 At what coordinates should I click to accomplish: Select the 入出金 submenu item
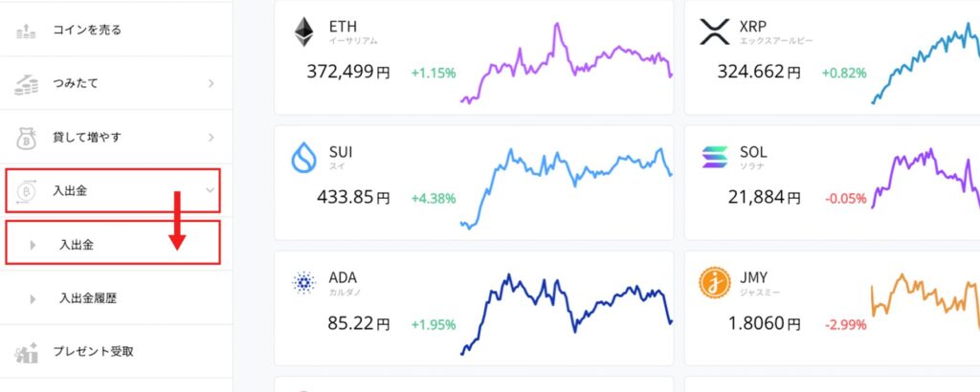point(77,245)
